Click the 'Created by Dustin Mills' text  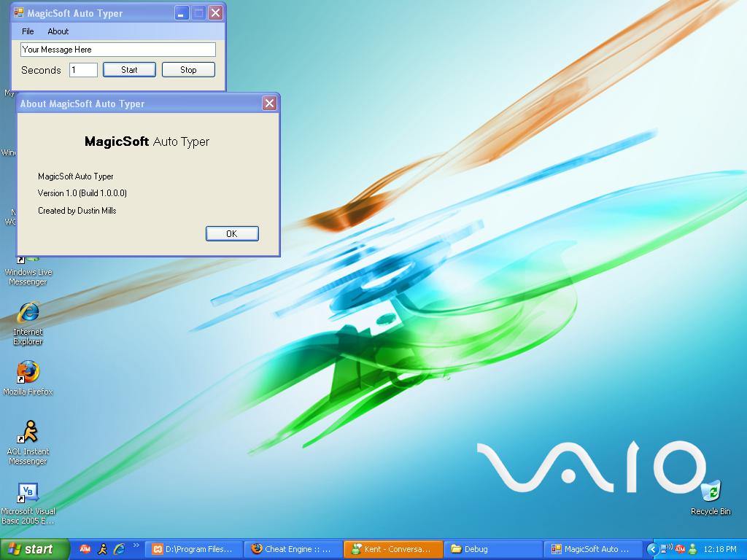point(77,211)
